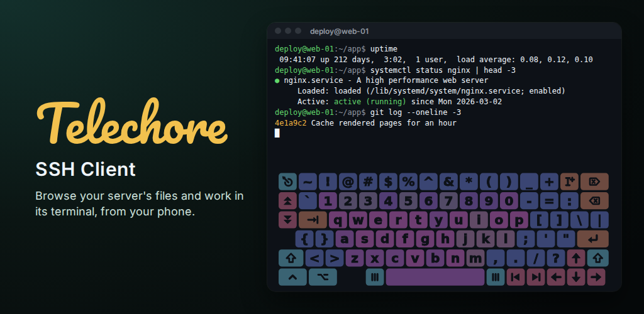Click the terminal cursor block below the git log output
This screenshot has height=314, width=644.
(277, 133)
